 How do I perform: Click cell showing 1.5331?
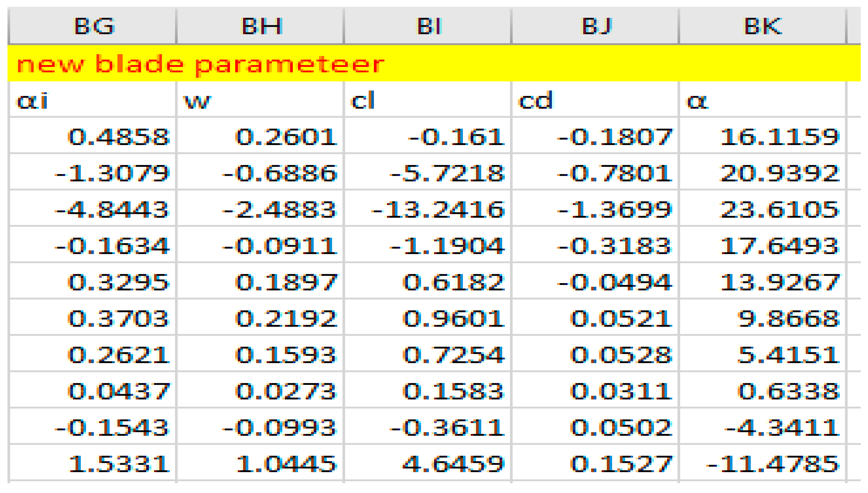(92, 463)
